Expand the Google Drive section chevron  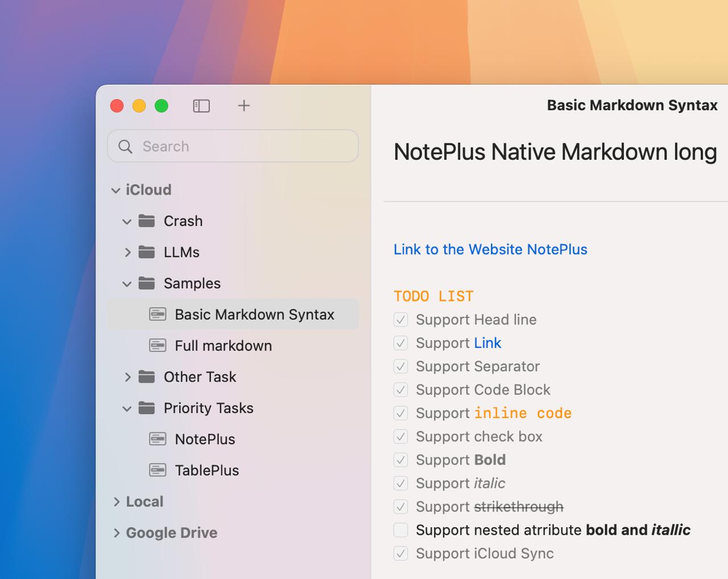pos(117,532)
